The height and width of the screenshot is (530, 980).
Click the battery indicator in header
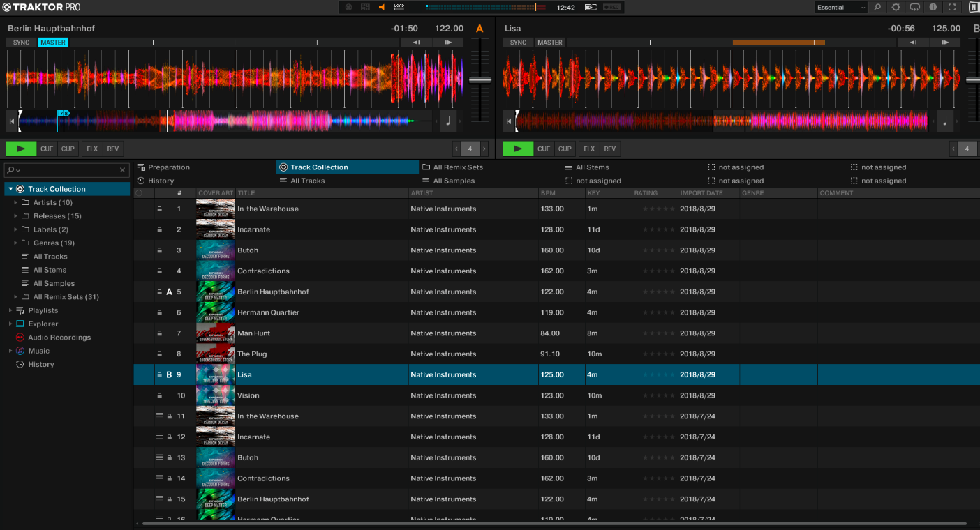591,7
